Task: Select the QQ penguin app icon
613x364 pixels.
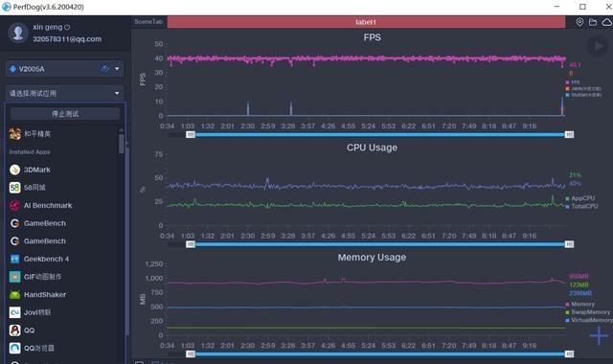Action: (15, 330)
